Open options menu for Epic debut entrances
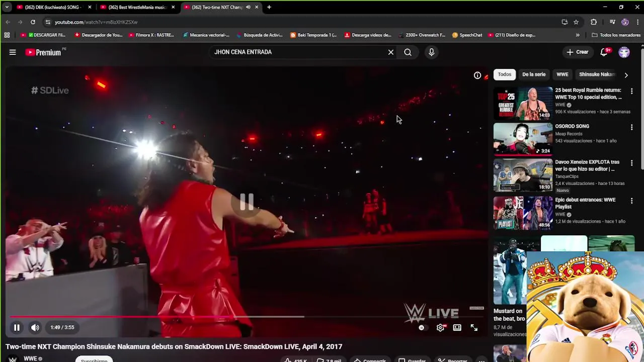Viewport: 644px width, 362px height. tap(631, 201)
